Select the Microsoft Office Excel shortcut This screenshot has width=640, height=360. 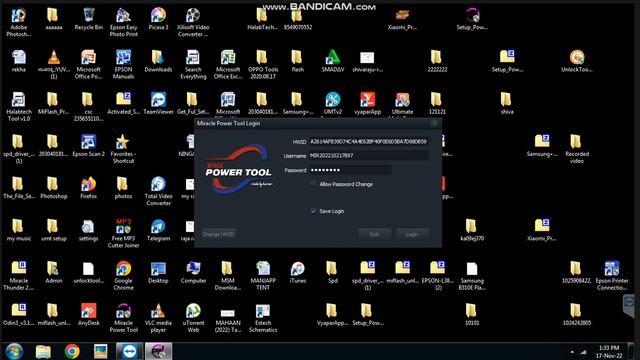[228, 64]
